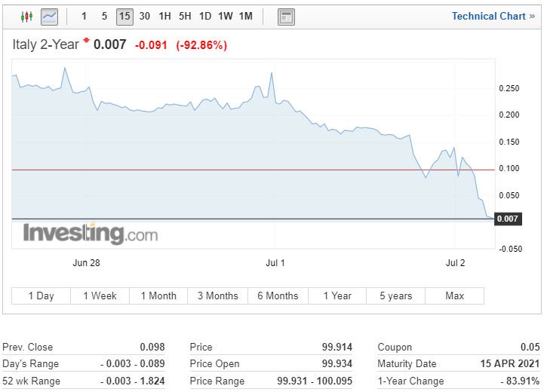544x392 pixels.
Task: Switch chart interval to 1H
Action: (x=164, y=17)
